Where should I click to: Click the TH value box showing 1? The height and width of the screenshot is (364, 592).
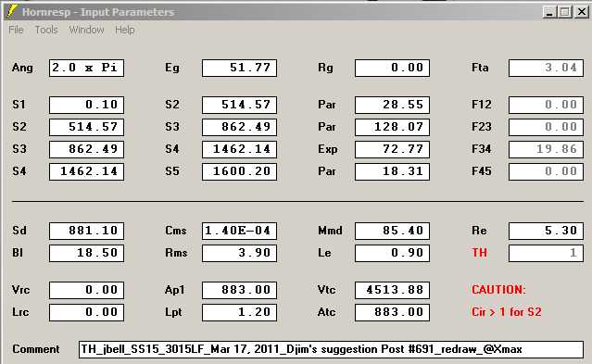point(546,253)
